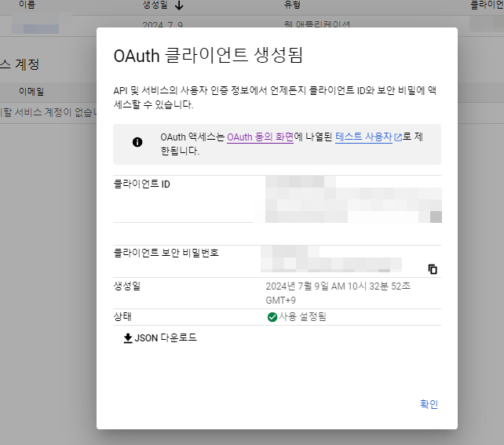Image resolution: width=504 pixels, height=445 pixels.
Task: Open the 테스트 사용자 link
Action: (x=363, y=137)
